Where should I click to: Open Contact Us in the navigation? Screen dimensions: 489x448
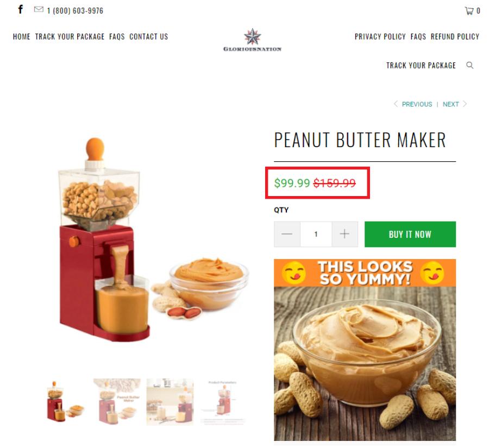[x=149, y=37]
